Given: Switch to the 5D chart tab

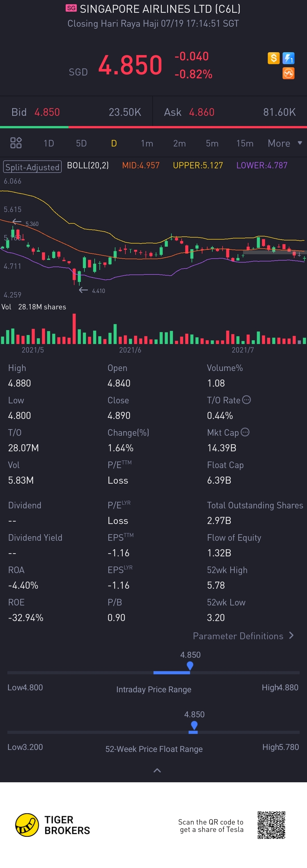Looking at the screenshot, I should tap(81, 143).
